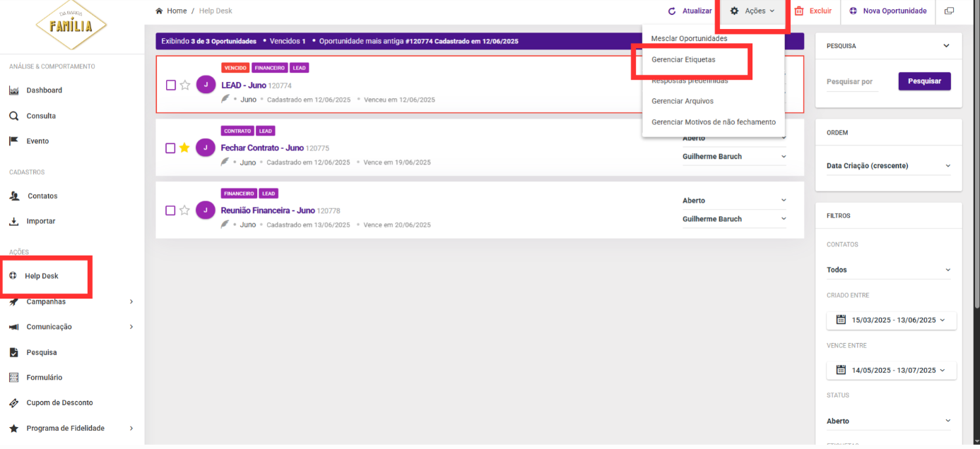Click the Dashboard chart icon in sidebar
Viewport: 980px width, 449px height.
(13, 90)
